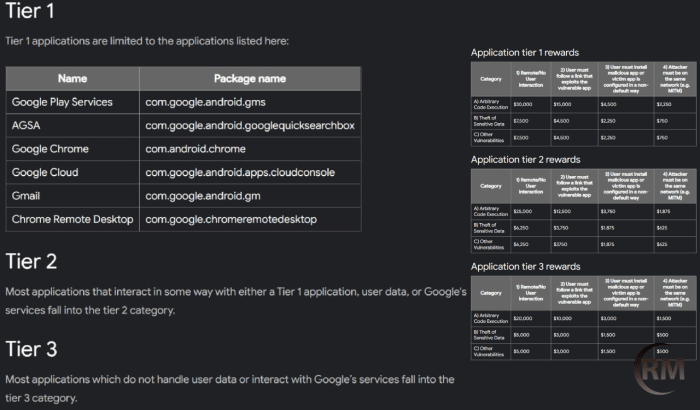
Task: Click "Remote/No User Interaction" header in tier 1 table
Action: (x=531, y=79)
